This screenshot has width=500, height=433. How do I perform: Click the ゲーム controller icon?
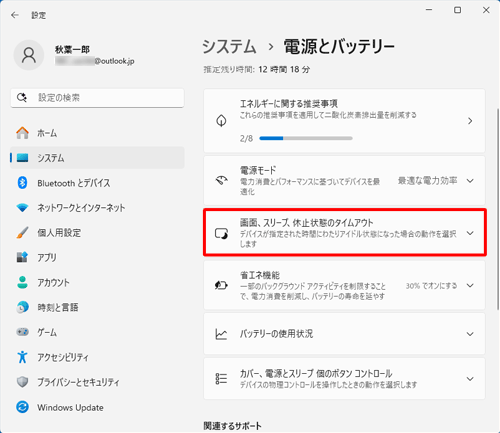point(22,332)
